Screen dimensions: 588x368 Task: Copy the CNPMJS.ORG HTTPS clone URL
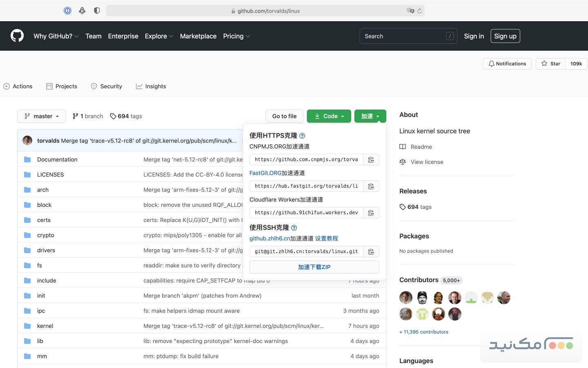pos(371,159)
